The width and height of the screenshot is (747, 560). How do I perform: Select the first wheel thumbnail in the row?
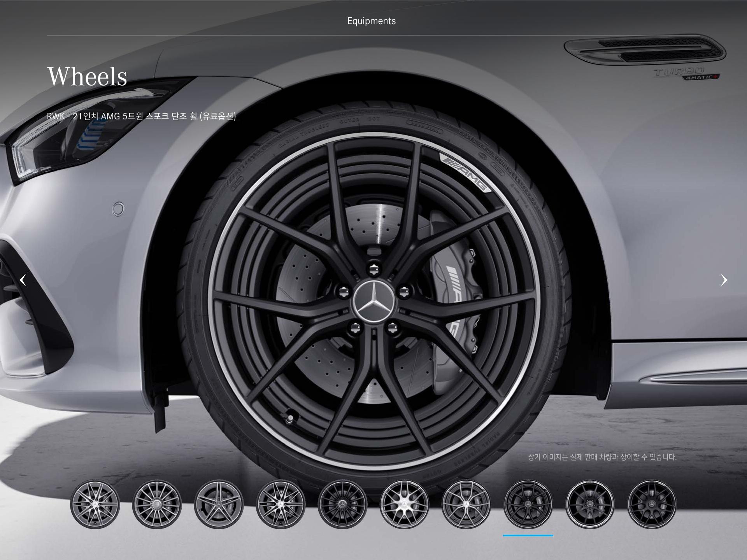(95, 504)
